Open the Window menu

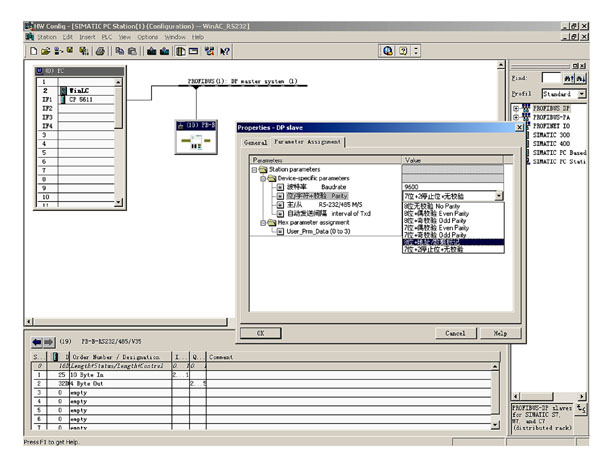tap(175, 37)
